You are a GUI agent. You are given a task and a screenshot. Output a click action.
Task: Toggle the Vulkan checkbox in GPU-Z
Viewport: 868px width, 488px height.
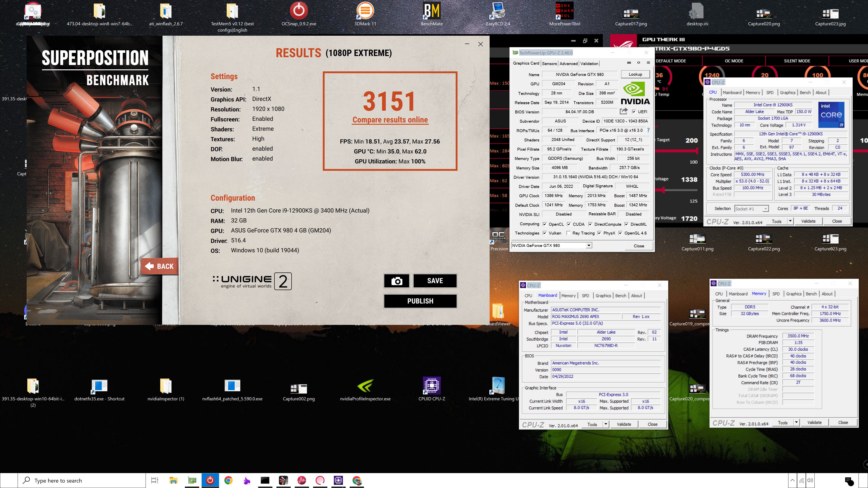(545, 233)
